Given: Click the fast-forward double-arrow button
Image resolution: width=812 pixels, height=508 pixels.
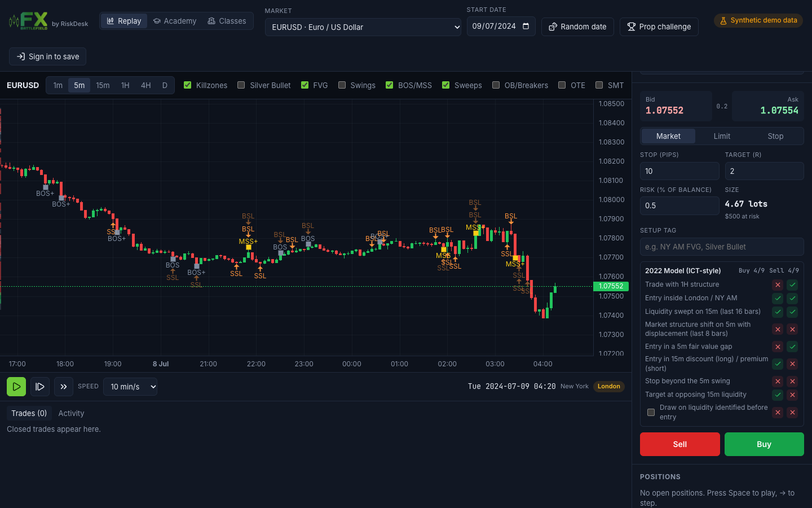Looking at the screenshot, I should pos(64,387).
